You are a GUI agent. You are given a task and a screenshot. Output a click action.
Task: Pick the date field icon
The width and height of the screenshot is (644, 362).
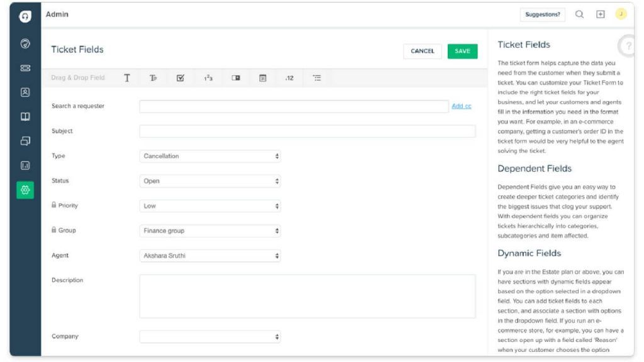(263, 78)
